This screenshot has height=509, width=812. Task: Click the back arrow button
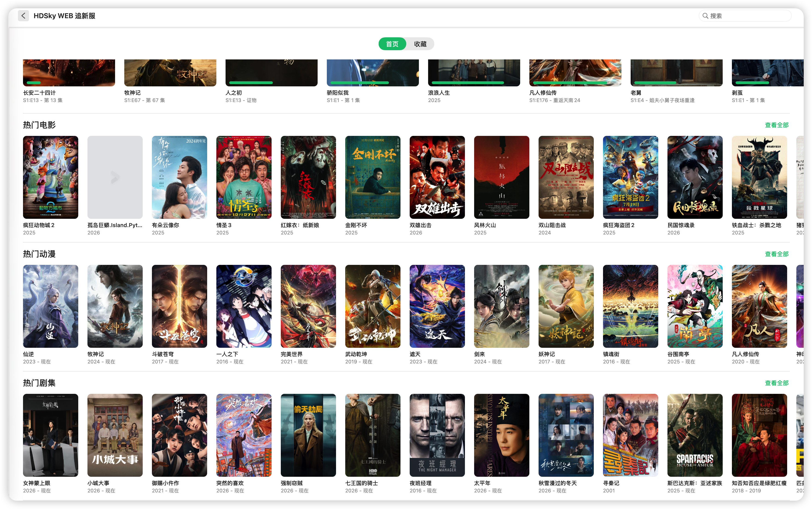tap(23, 15)
